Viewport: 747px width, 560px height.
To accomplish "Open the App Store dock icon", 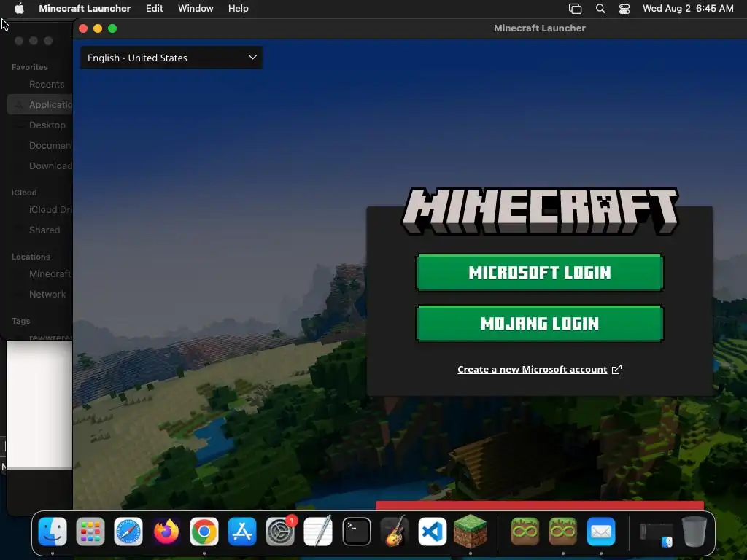I will (242, 532).
